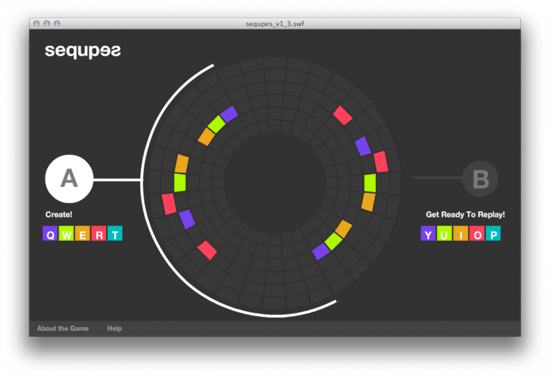Viewport: 550px width, 377px height.
Task: Select player A circle
Action: (69, 179)
